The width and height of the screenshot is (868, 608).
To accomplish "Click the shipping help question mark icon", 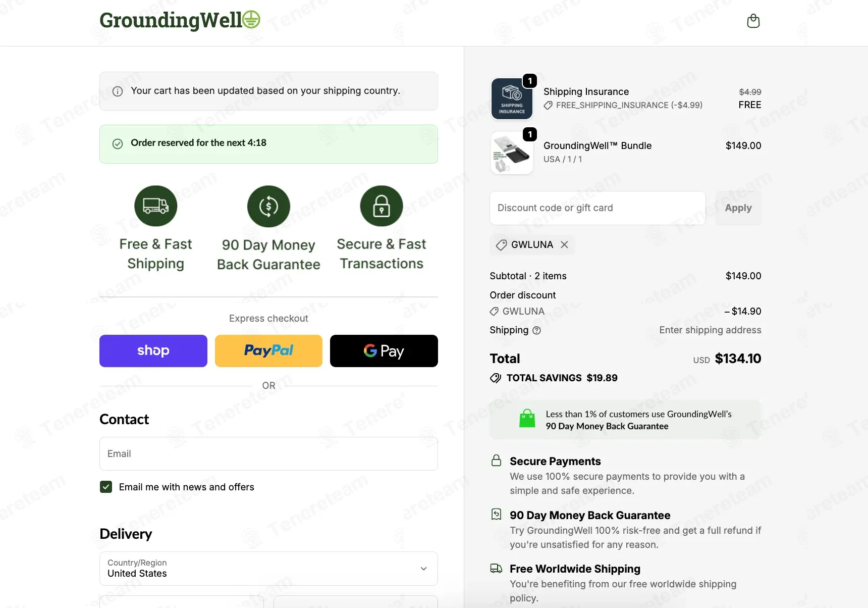I will (x=536, y=331).
